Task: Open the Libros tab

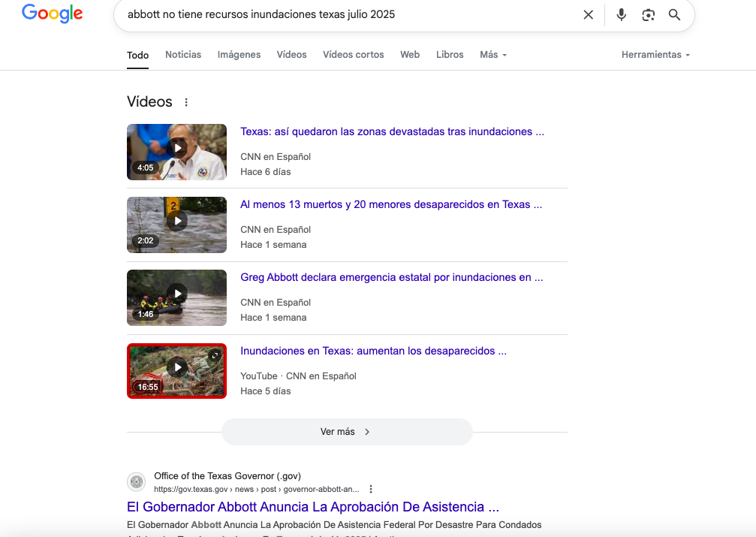Action: click(x=450, y=55)
